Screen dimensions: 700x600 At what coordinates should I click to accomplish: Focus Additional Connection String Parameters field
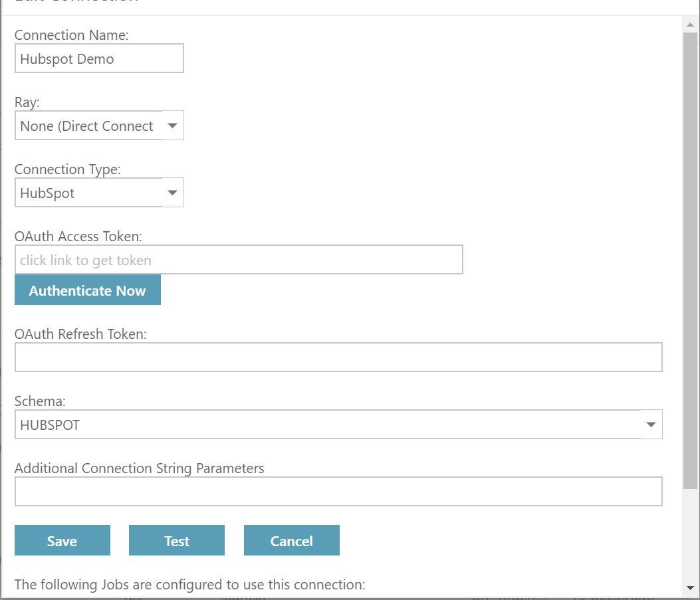(x=338, y=492)
